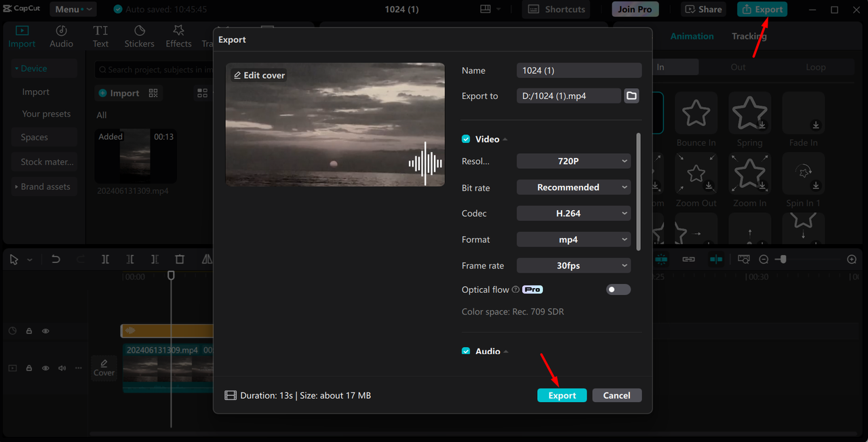868x442 pixels.
Task: Click the Delete right split icon
Action: [x=155, y=260]
